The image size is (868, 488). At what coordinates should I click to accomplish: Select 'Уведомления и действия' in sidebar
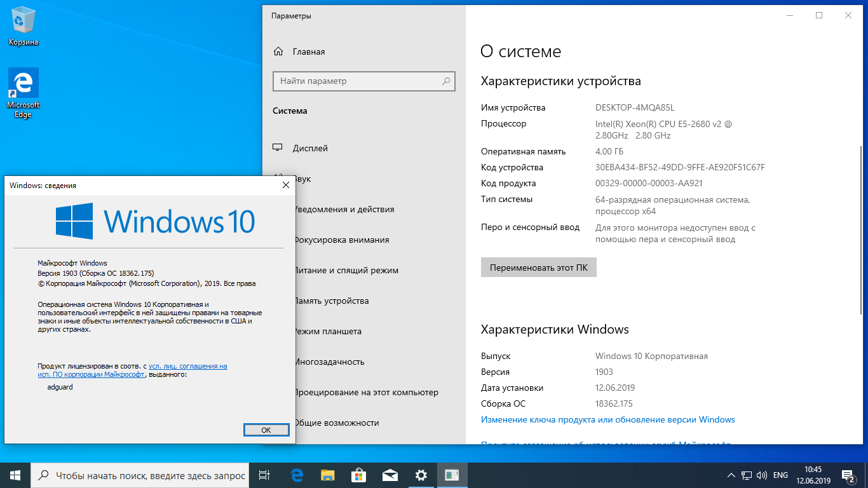click(x=344, y=209)
